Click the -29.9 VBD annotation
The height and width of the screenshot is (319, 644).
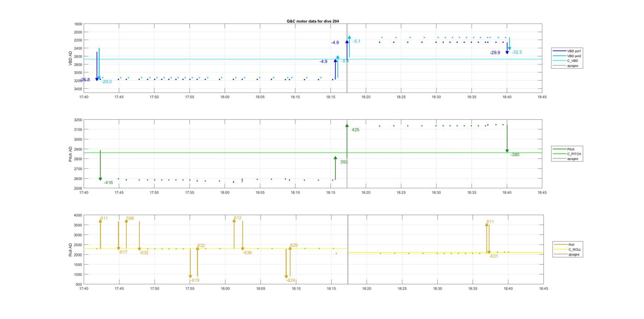click(x=495, y=53)
